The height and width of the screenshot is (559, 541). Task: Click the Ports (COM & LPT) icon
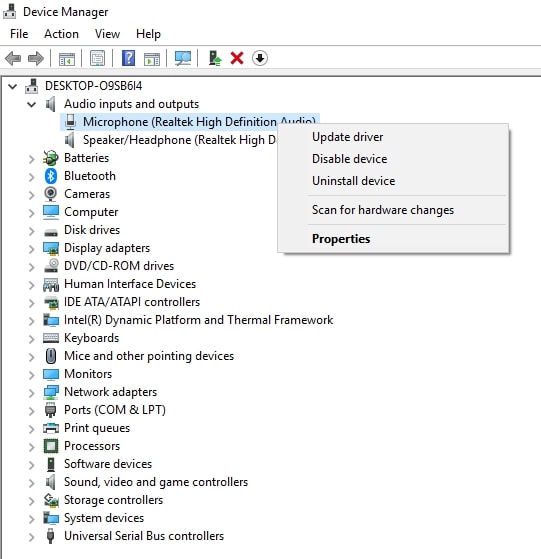point(51,410)
